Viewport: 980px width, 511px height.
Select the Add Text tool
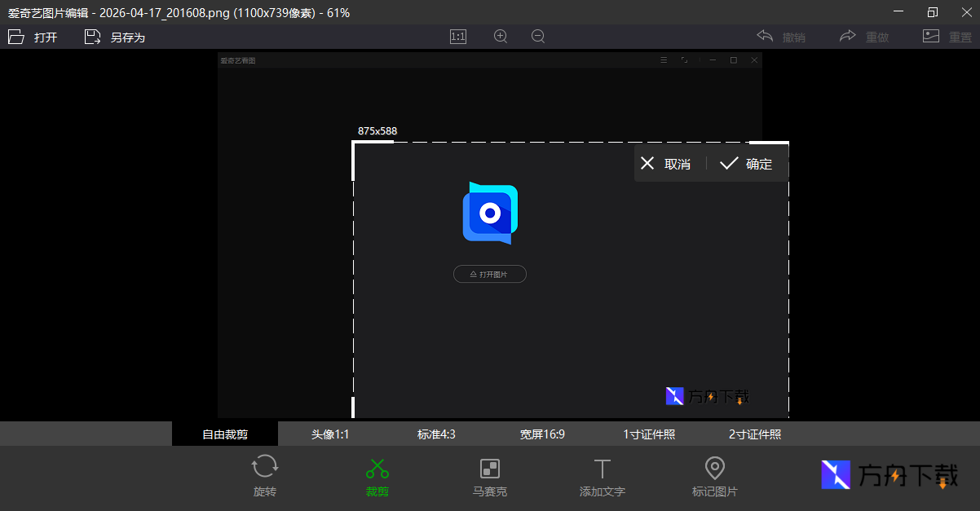point(602,469)
